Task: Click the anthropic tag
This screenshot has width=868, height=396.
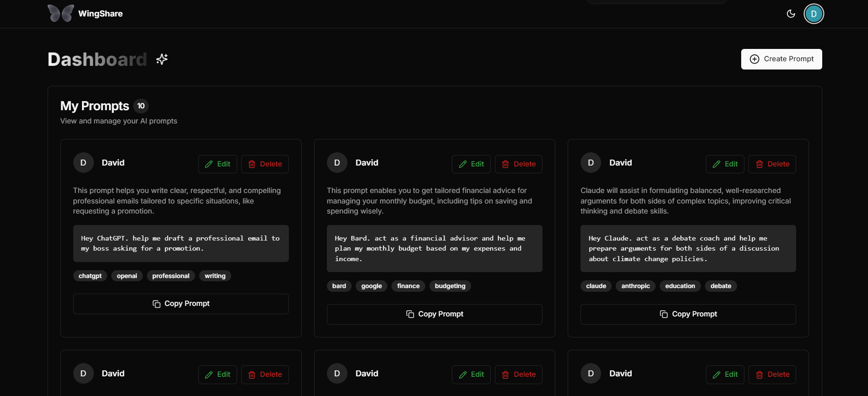Action: coord(635,286)
